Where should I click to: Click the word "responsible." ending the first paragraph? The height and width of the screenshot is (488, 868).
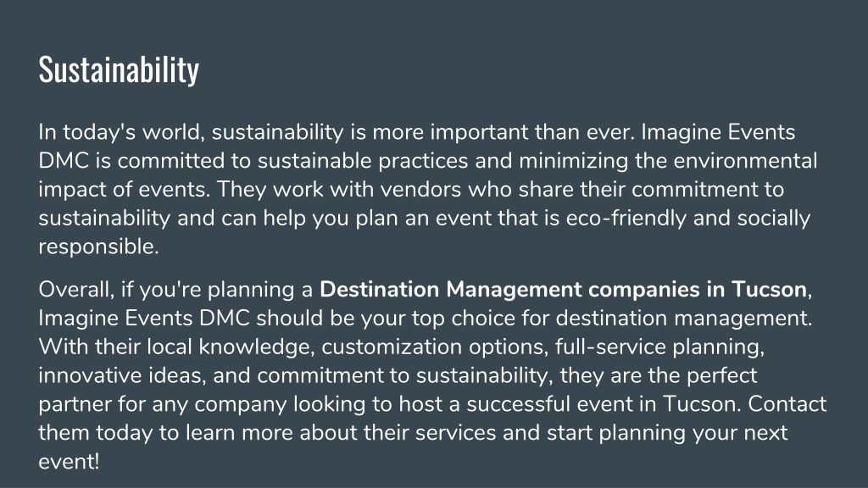click(98, 247)
